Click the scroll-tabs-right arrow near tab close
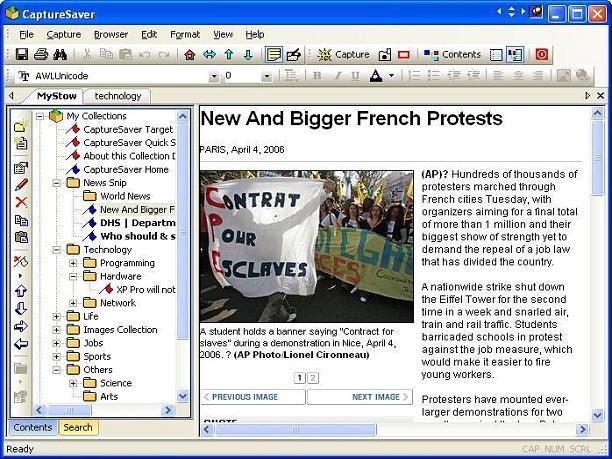Screen dimensions: 612x459 (x=587, y=96)
